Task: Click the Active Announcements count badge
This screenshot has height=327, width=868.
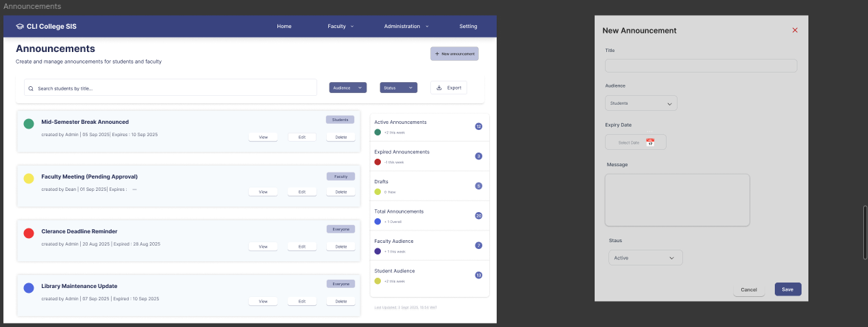Action: click(x=478, y=127)
